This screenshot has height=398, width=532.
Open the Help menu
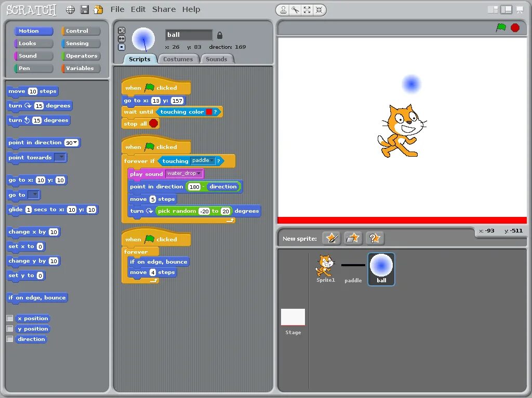191,9
